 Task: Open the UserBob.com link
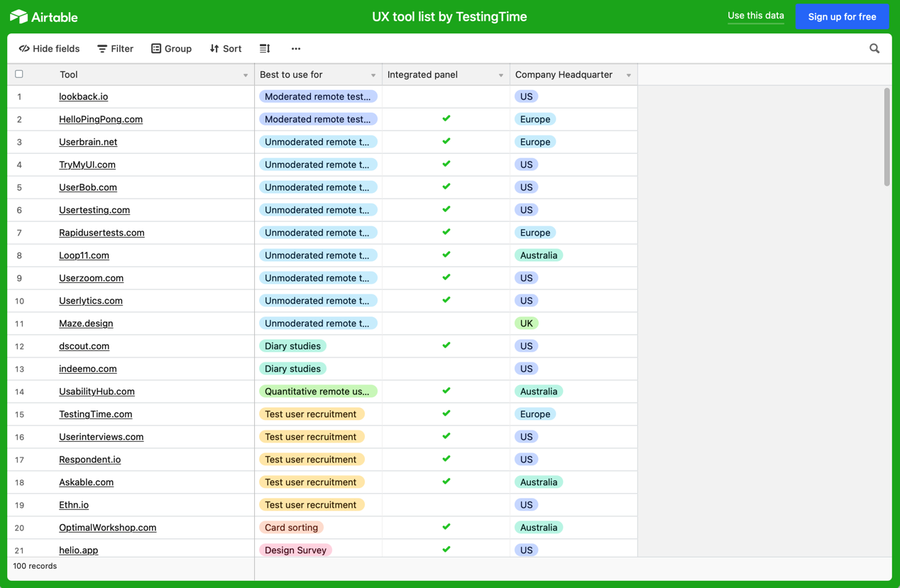(x=88, y=187)
